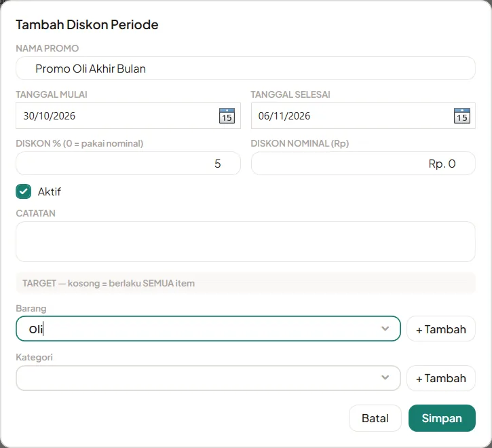Image resolution: width=492 pixels, height=448 pixels.
Task: Click the Tambah button next to Kategori
Action: [x=441, y=378]
